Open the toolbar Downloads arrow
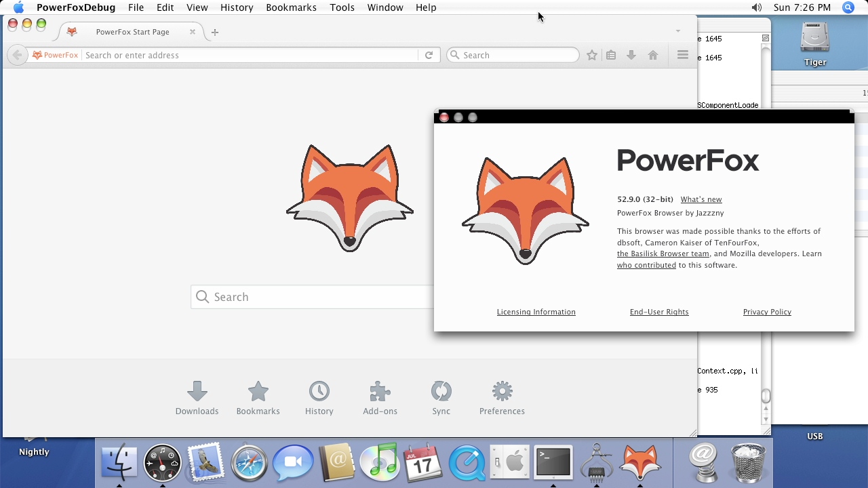The width and height of the screenshot is (868, 488). 631,55
